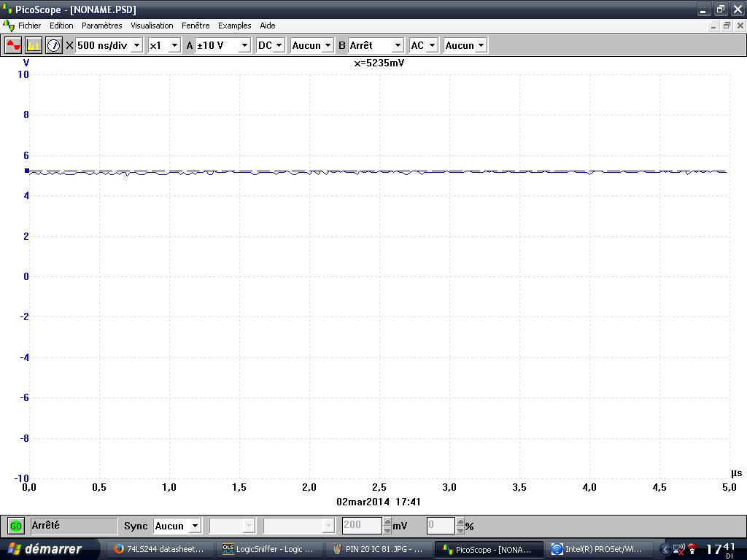Open the meter view icon
Screen dimensions: 747x560
[54, 45]
